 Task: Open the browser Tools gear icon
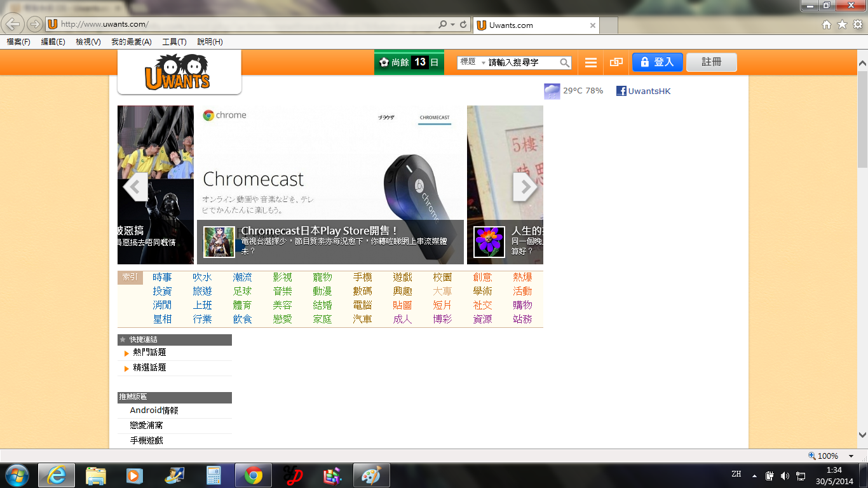[x=858, y=25]
